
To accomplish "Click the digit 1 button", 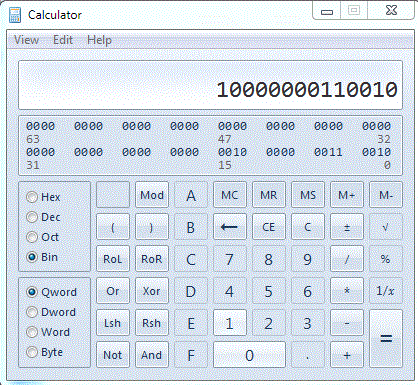I will point(230,323).
